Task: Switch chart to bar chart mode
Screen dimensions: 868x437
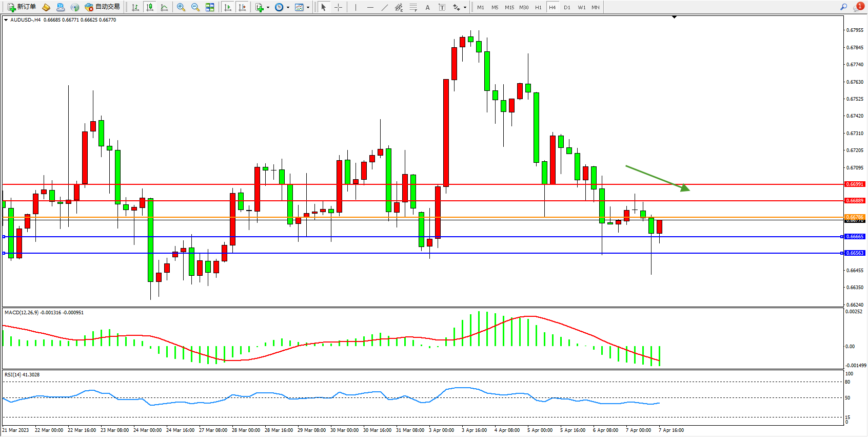Action: click(x=135, y=7)
